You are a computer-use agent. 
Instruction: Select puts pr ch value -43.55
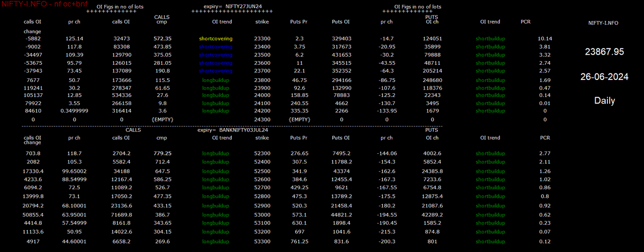(386, 63)
